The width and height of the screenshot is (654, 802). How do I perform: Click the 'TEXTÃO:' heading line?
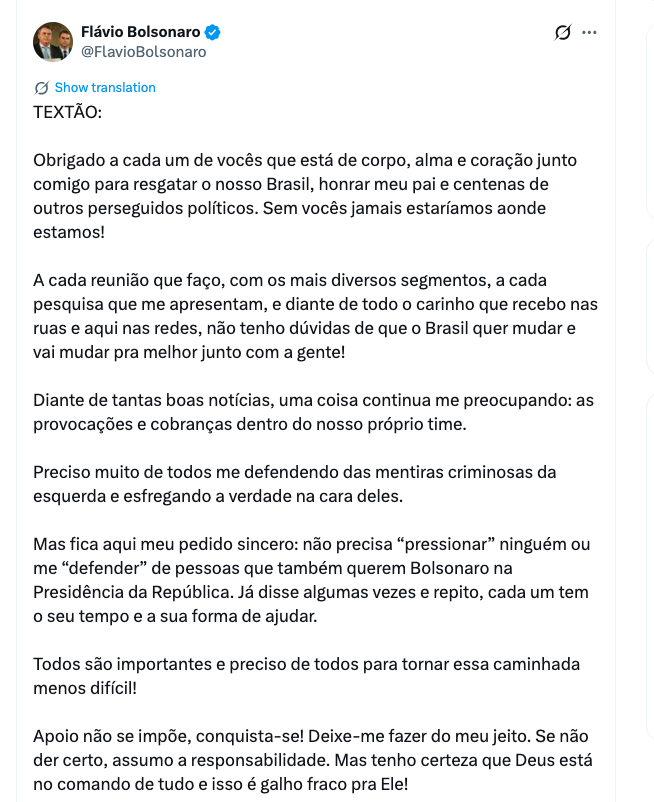coord(67,111)
